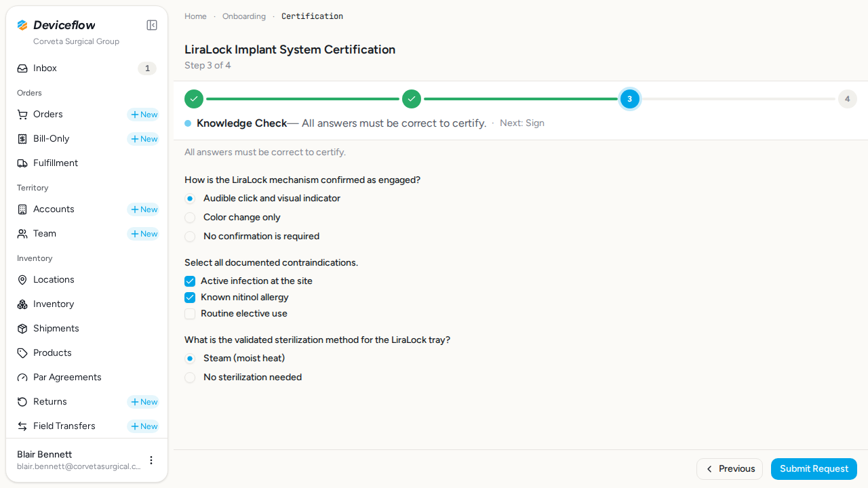Image resolution: width=868 pixels, height=488 pixels.
Task: Click the Inventory boxes icon
Action: coord(22,304)
